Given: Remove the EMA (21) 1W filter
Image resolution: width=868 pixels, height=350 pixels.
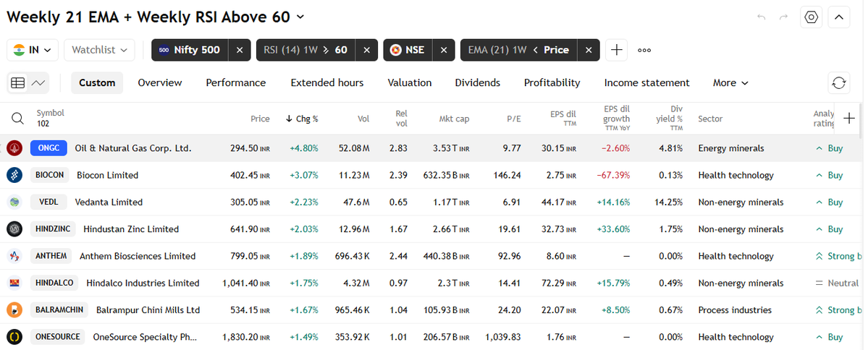Looking at the screenshot, I should 589,50.
